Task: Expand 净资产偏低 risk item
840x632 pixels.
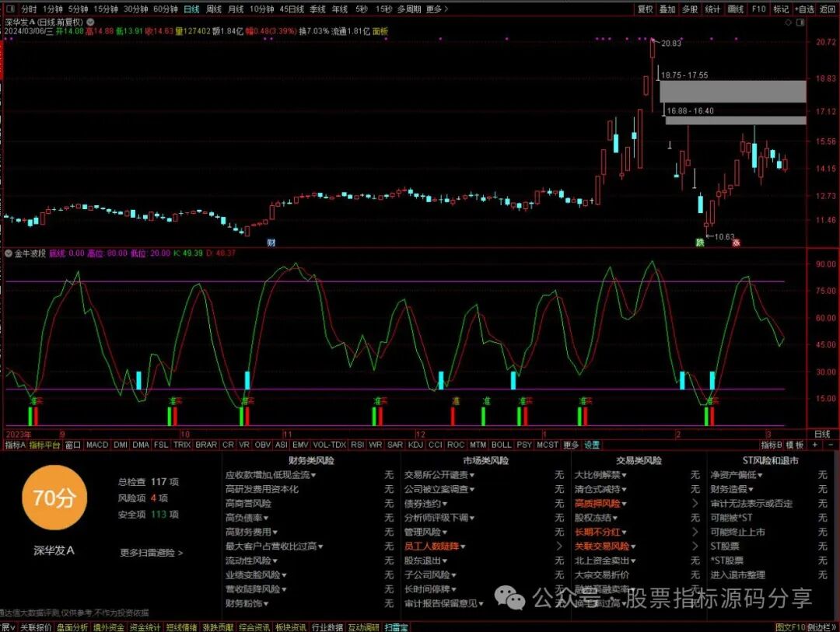Action: point(737,474)
